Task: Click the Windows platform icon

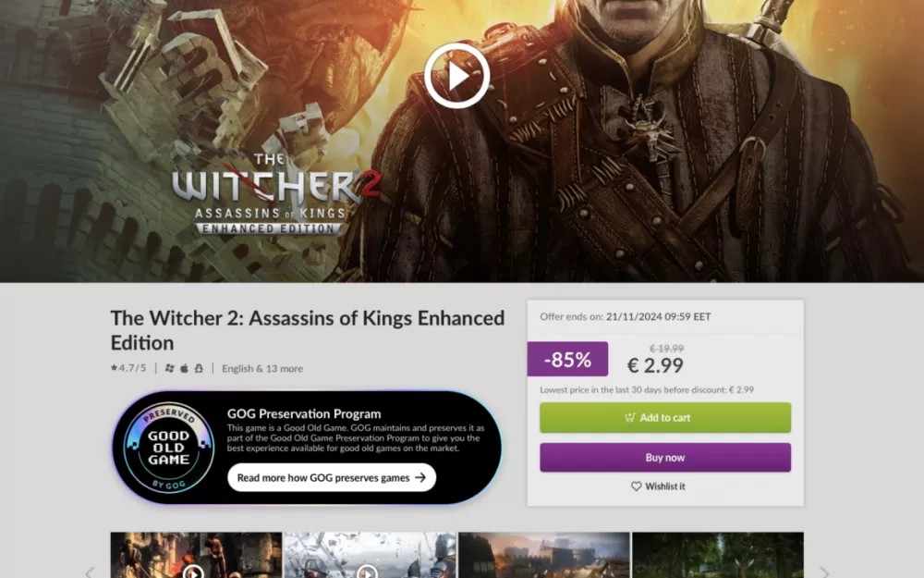Action: 170,368
